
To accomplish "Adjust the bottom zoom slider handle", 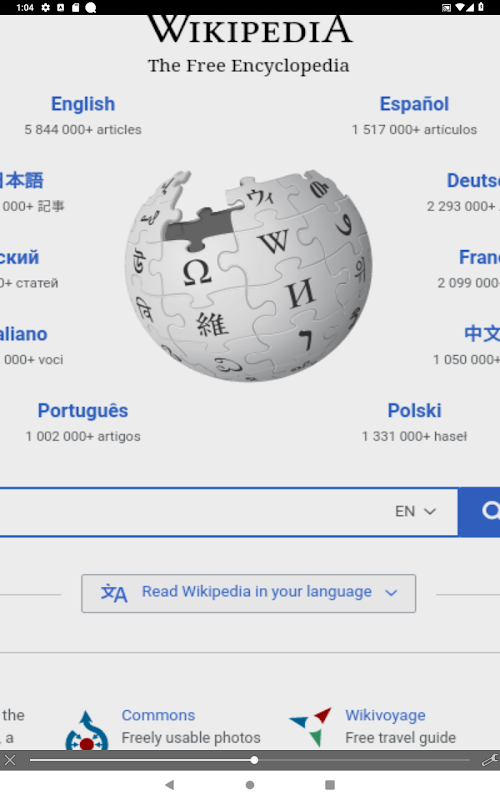I will 254,760.
